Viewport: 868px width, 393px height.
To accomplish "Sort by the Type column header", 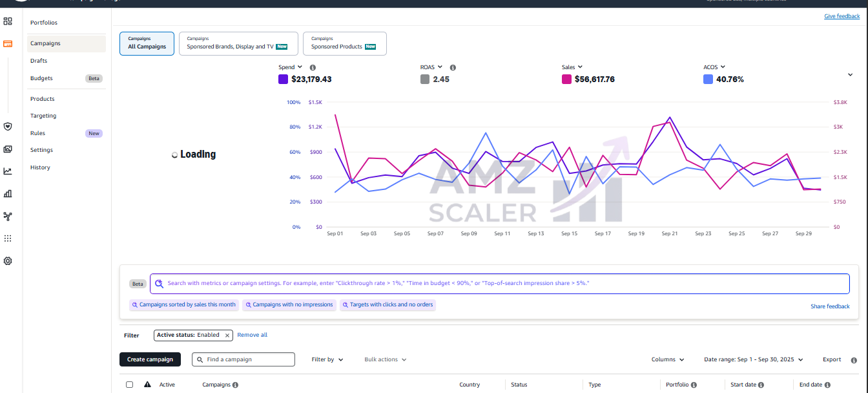I will pos(595,385).
